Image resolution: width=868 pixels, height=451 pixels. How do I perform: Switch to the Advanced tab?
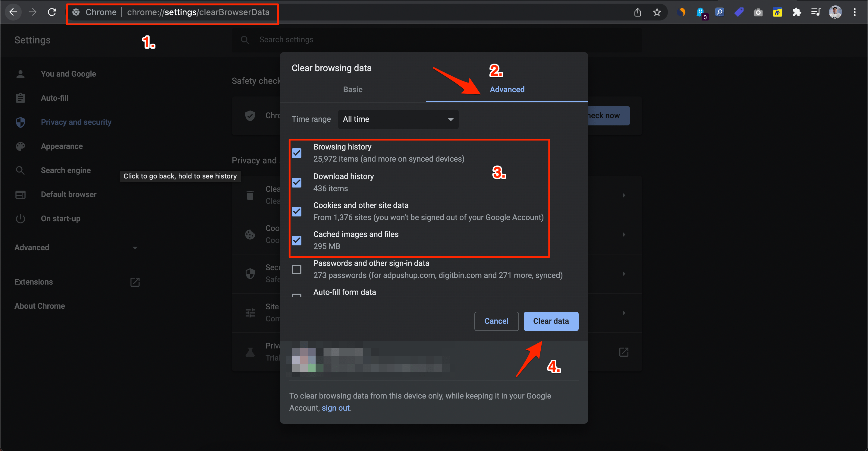pos(507,90)
